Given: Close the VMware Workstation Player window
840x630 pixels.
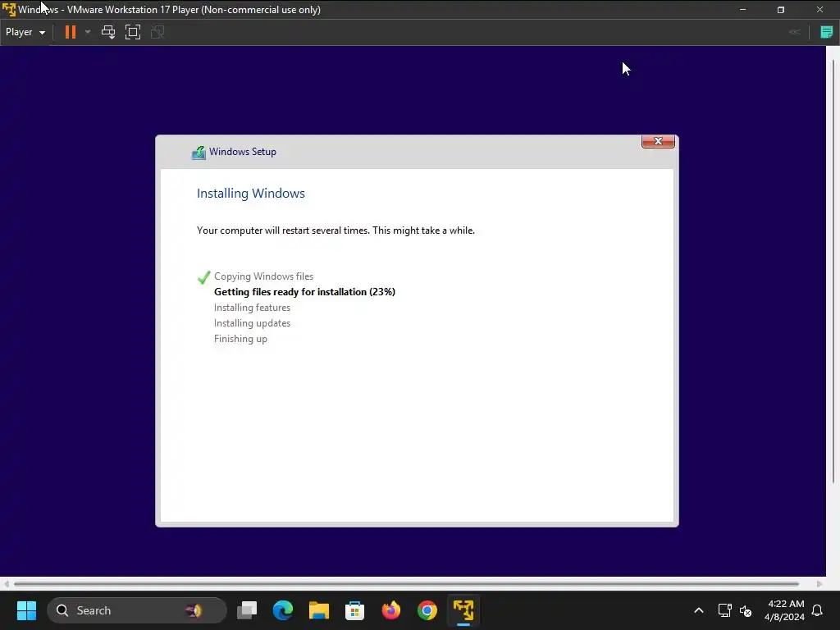Looking at the screenshot, I should pyautogui.click(x=819, y=10).
